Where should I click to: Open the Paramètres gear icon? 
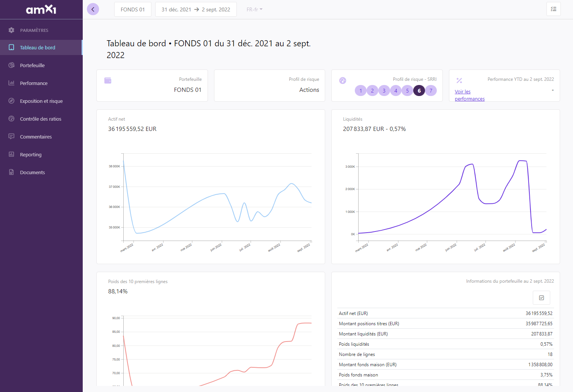11,30
